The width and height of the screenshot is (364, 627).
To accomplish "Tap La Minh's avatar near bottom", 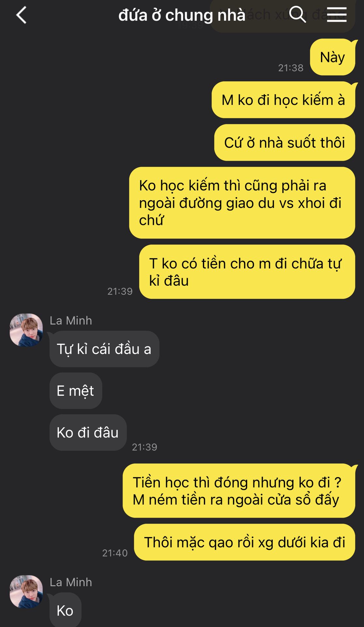I will (26, 592).
